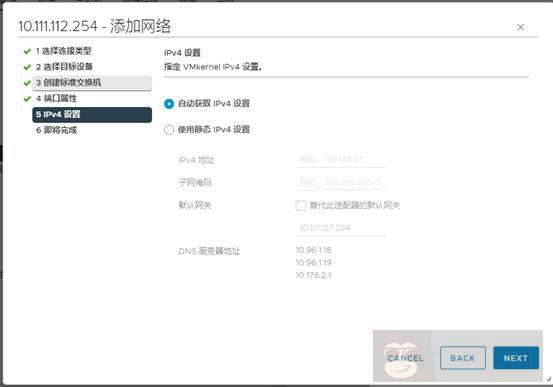Choose 使用静态 IPv4 设置 radio option
The width and height of the screenshot is (553, 387).
(169, 130)
